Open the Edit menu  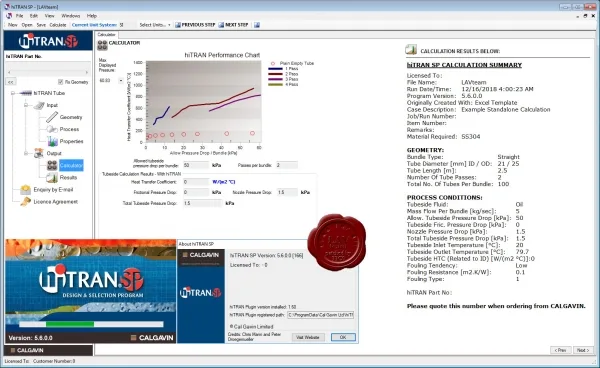pos(34,16)
